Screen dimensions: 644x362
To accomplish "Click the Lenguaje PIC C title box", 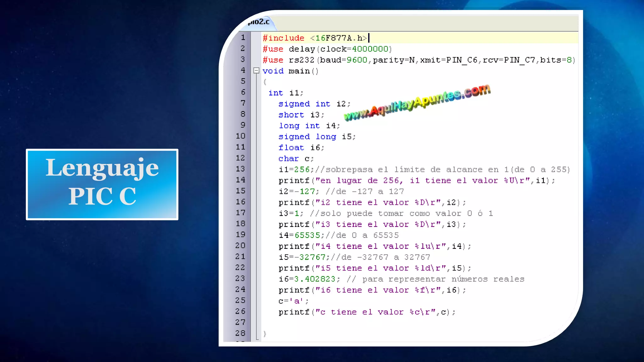I will (102, 184).
